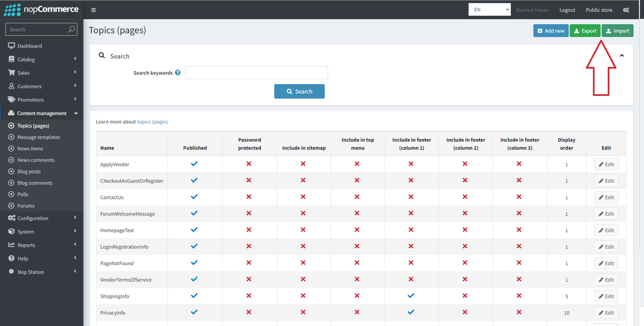Toggle sidebar with hamburger menu icon
Image resolution: width=644 pixels, height=326 pixels.
pos(93,10)
